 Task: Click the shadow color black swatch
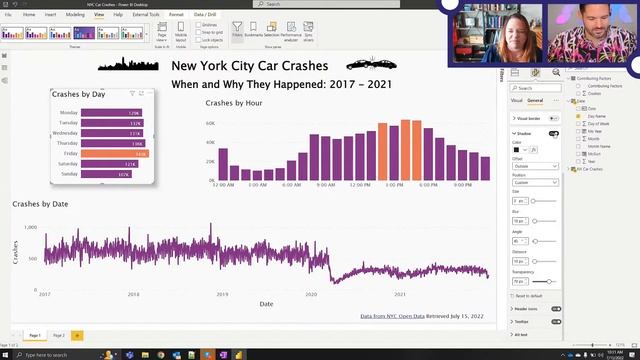coord(516,150)
